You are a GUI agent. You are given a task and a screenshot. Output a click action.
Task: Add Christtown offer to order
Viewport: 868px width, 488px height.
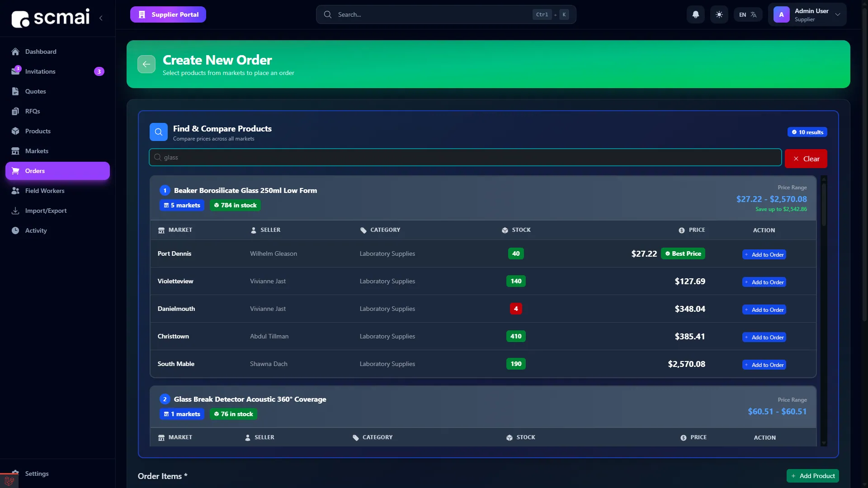click(764, 337)
